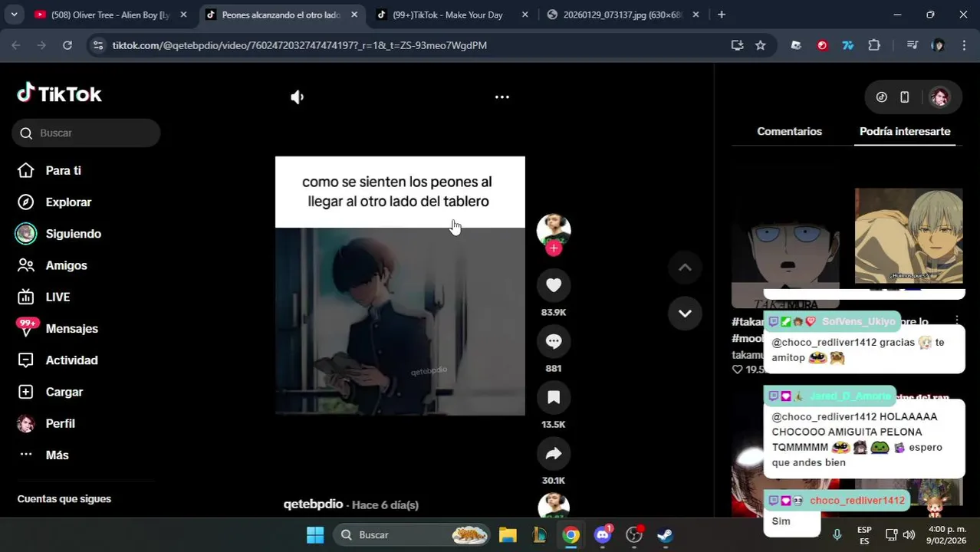Go to next video with down chevron
Screen dimensions: 980x552
(x=685, y=314)
